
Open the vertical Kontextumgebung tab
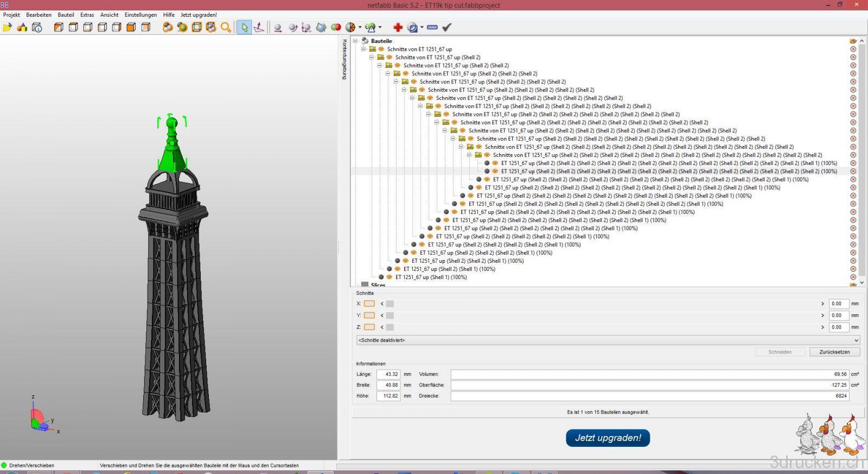[x=344, y=59]
